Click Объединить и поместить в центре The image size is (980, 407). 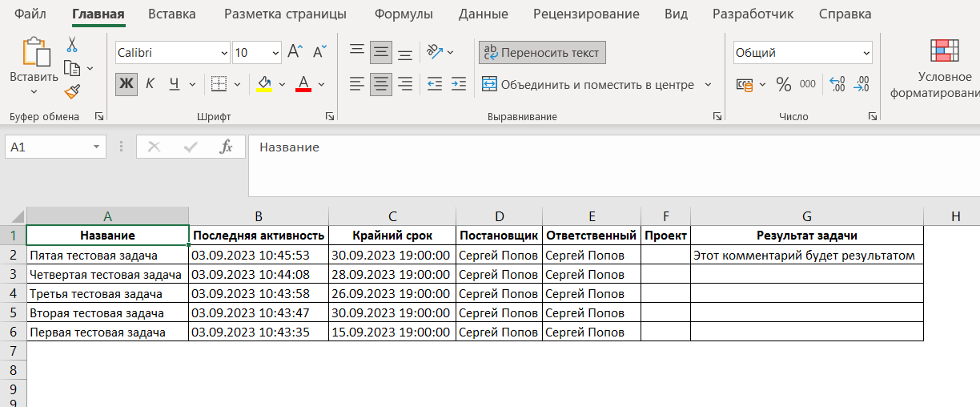pyautogui.click(x=588, y=84)
